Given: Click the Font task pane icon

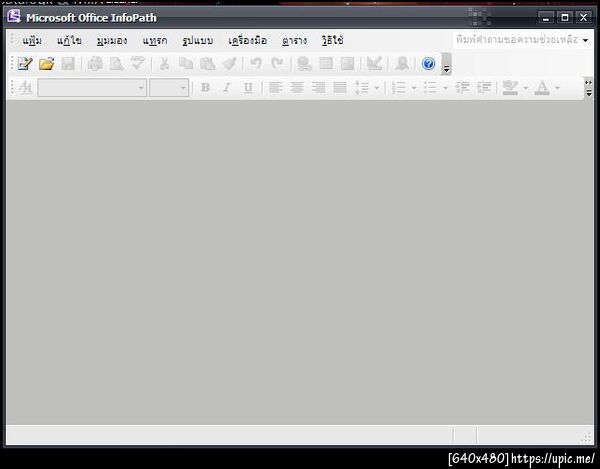Looking at the screenshot, I should tap(25, 88).
